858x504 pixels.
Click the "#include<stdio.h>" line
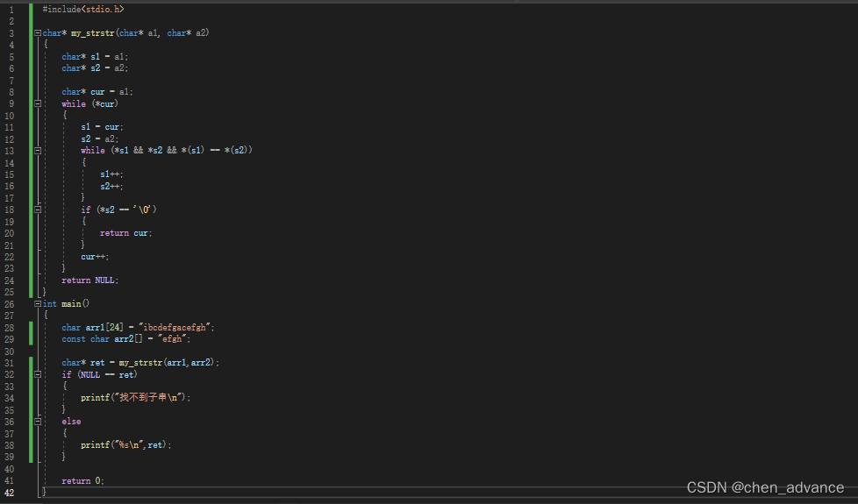point(83,10)
